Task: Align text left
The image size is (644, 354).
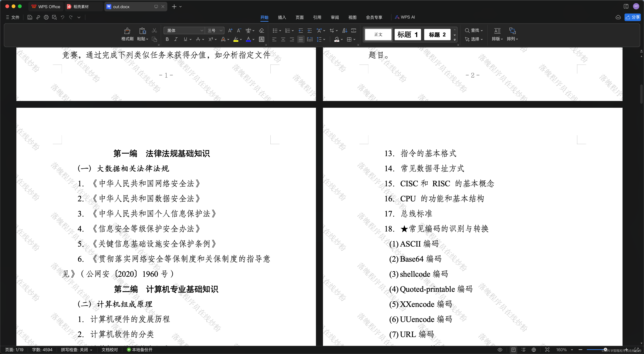Action: point(274,39)
